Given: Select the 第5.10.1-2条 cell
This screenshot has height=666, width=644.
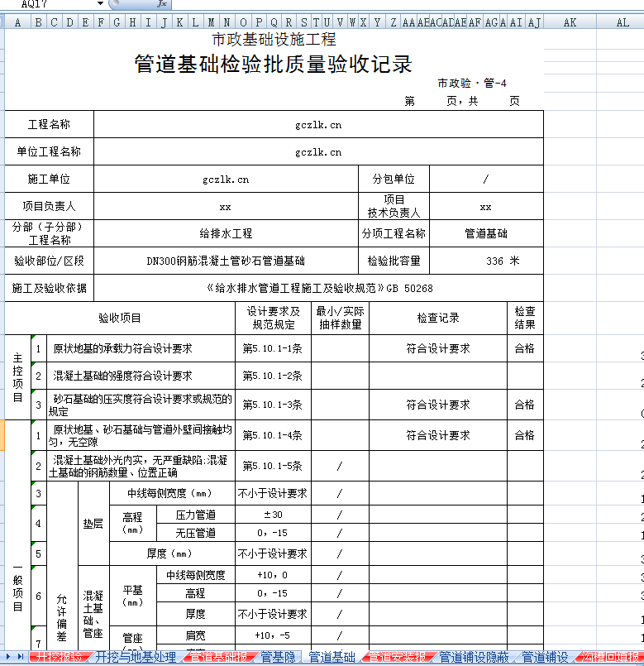Looking at the screenshot, I should [273, 376].
